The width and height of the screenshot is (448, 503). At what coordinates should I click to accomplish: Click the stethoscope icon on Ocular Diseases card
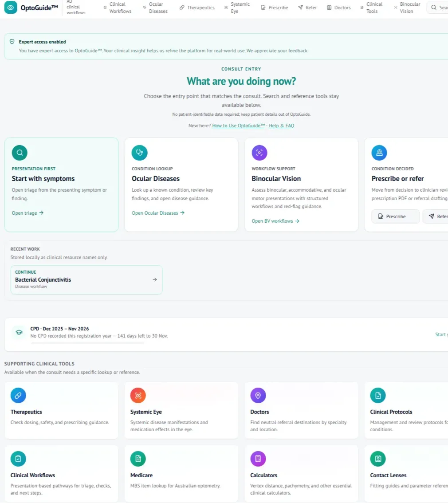[139, 153]
